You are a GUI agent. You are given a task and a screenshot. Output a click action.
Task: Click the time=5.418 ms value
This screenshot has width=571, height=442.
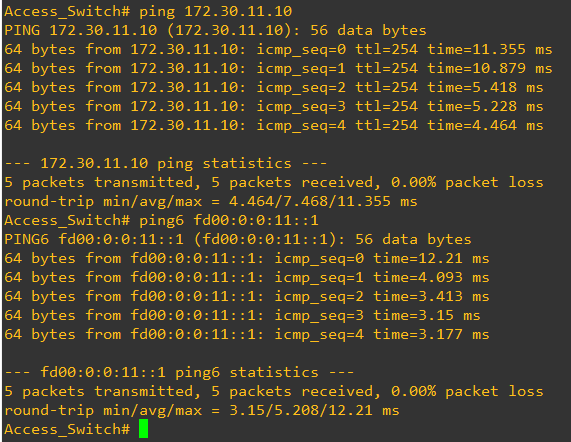pyautogui.click(x=485, y=87)
